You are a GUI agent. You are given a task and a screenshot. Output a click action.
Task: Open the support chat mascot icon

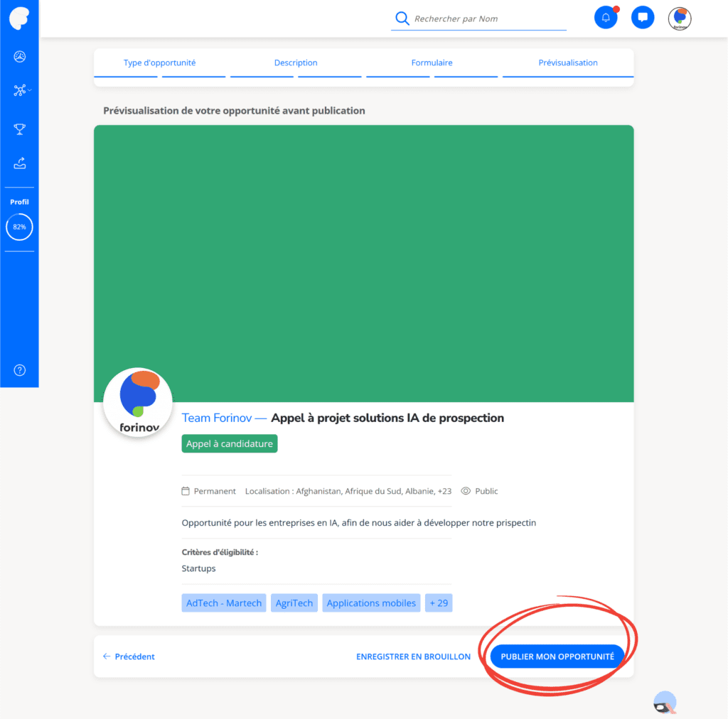coord(665,703)
